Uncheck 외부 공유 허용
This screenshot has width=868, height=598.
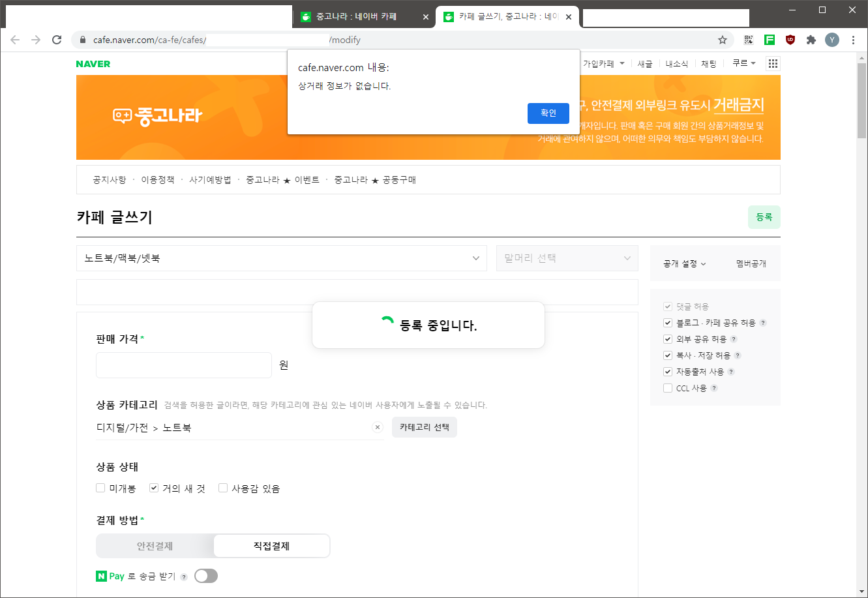coord(667,339)
